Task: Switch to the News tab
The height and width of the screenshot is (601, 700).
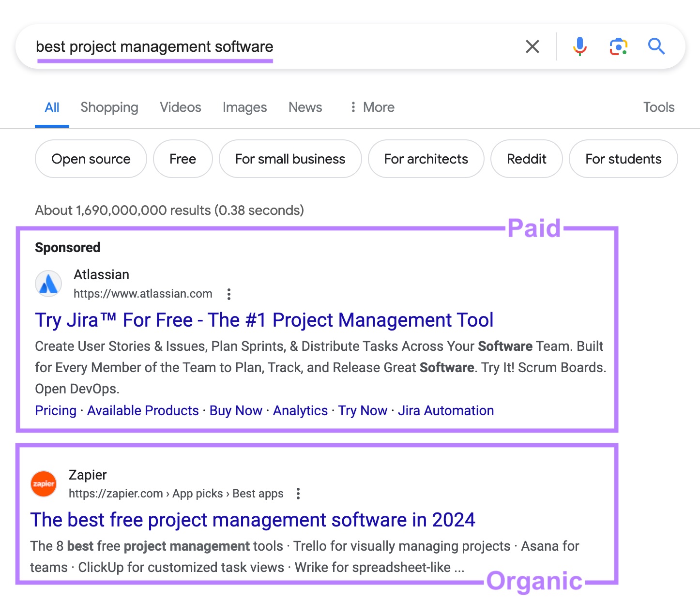Action: [305, 107]
